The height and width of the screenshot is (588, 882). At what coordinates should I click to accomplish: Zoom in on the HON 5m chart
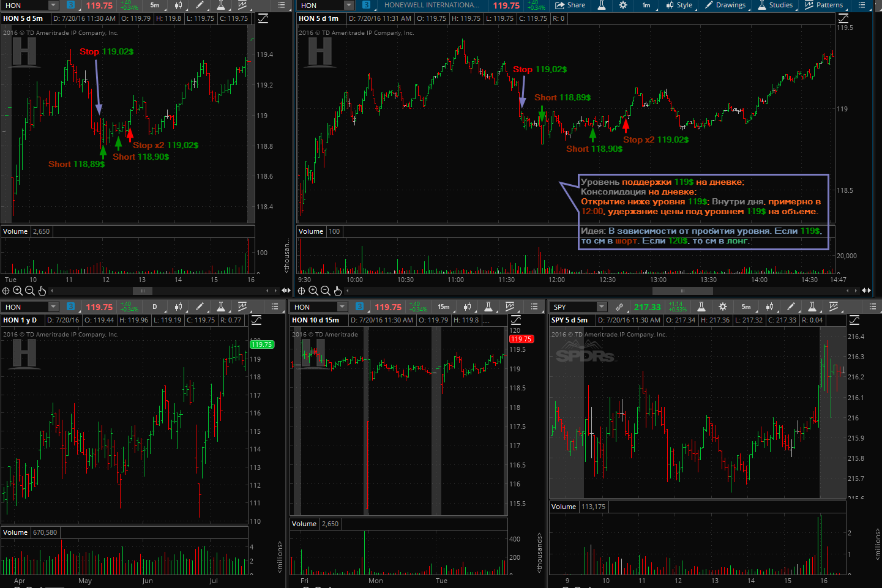tap(18, 291)
